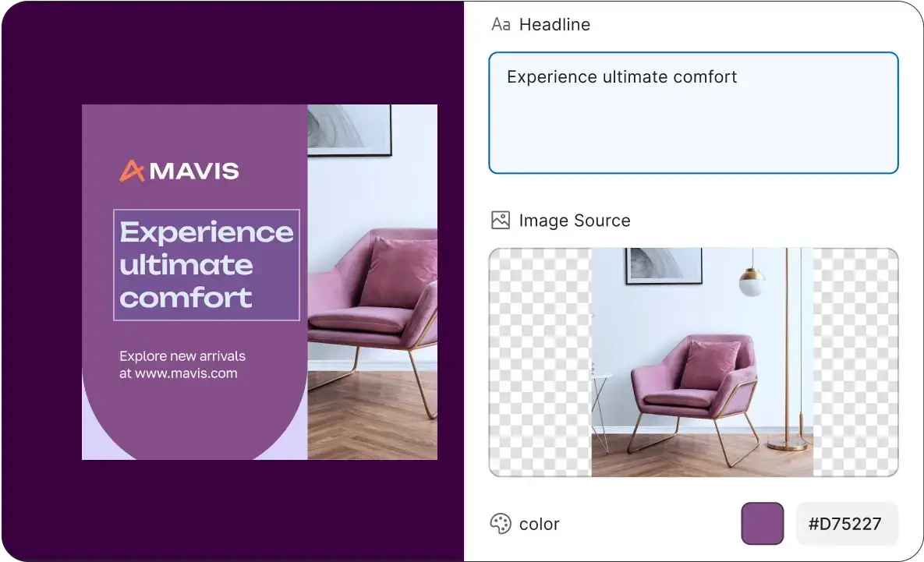
Task: Click the poster preview thumbnail
Action: tap(259, 281)
